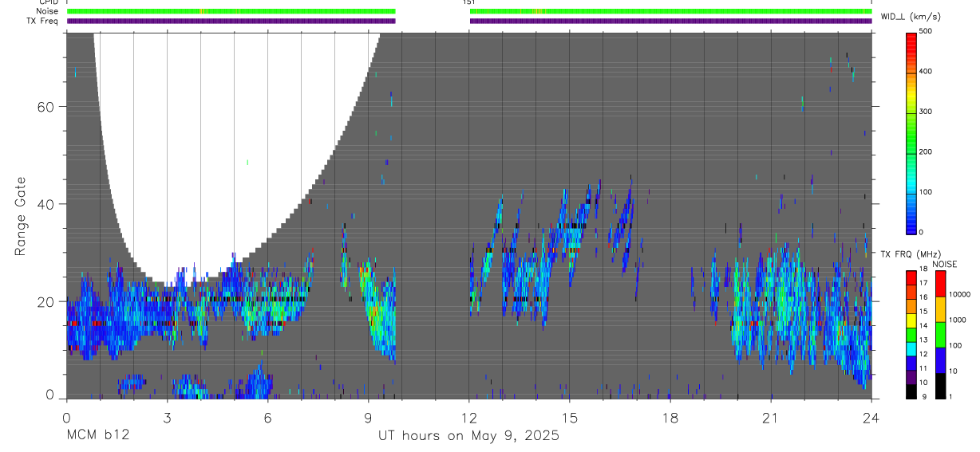This screenshot has width=980, height=452.
Task: Click the 18 label on TX FRQ scale
Action: coord(923,269)
